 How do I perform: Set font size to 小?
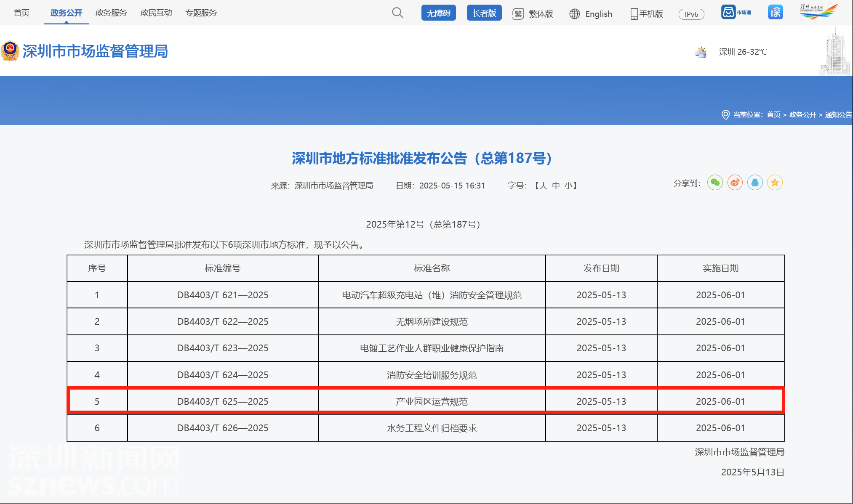568,186
